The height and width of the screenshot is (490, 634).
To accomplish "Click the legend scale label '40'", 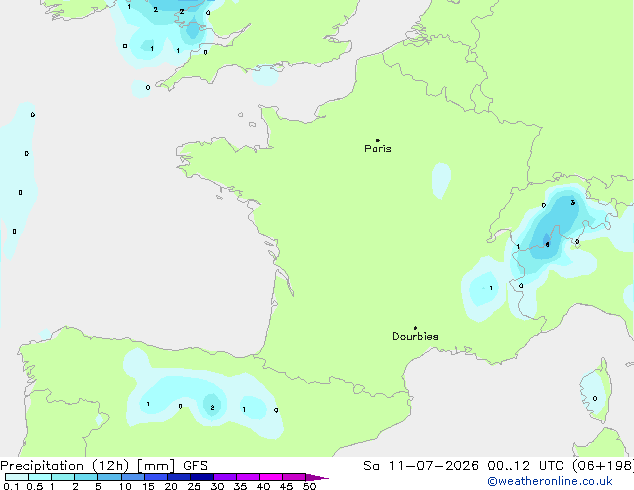I will (263, 486).
